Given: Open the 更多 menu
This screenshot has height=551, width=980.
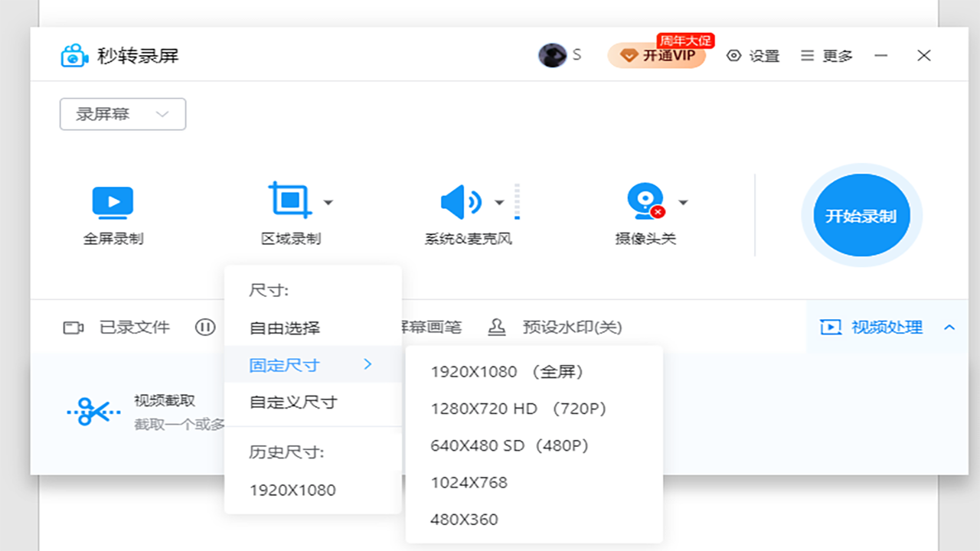Looking at the screenshot, I should coord(825,55).
